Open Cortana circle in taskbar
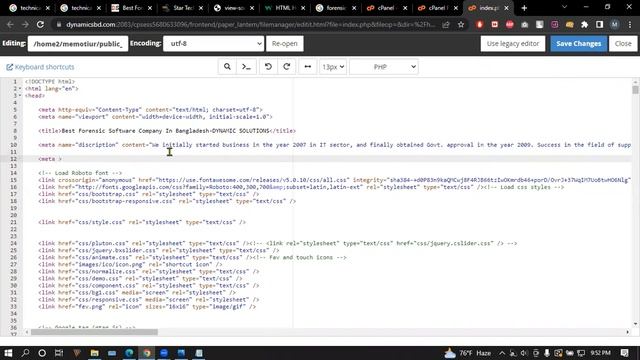Viewport: 640px width, 360px height. click(42, 353)
